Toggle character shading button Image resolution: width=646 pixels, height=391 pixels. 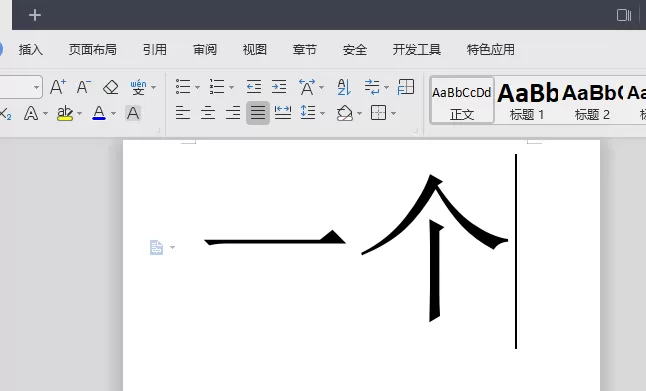(133, 113)
